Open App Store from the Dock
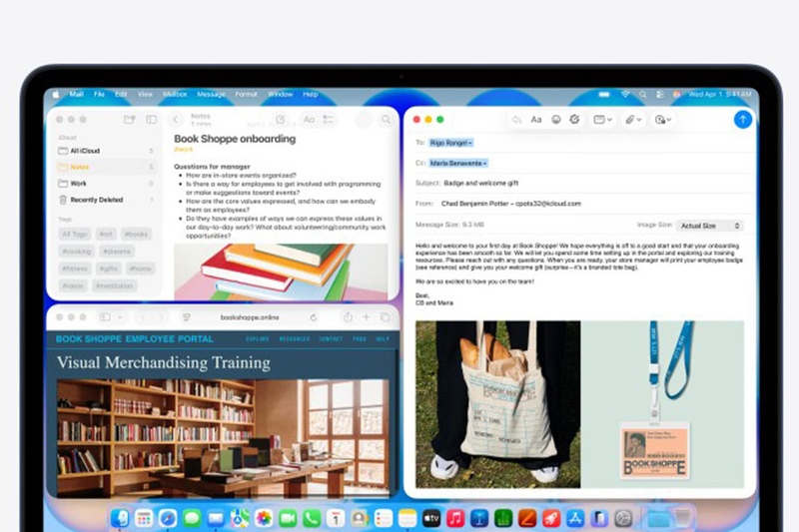The height and width of the screenshot is (532, 799). 575,518
